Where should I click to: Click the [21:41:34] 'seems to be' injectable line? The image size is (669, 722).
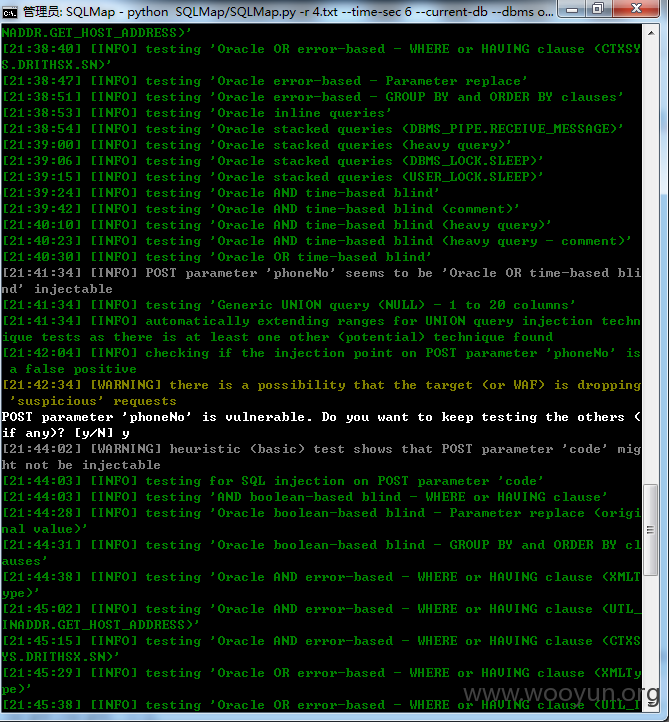coord(321,281)
